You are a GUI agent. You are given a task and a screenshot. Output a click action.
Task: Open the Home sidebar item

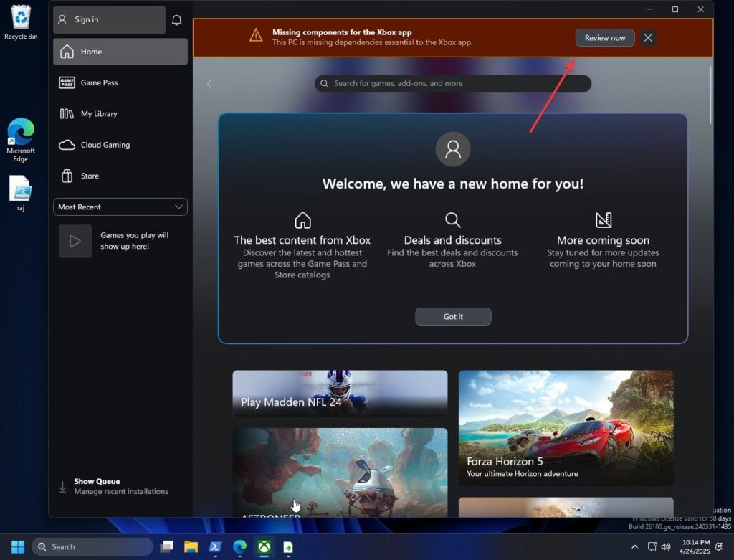[120, 52]
